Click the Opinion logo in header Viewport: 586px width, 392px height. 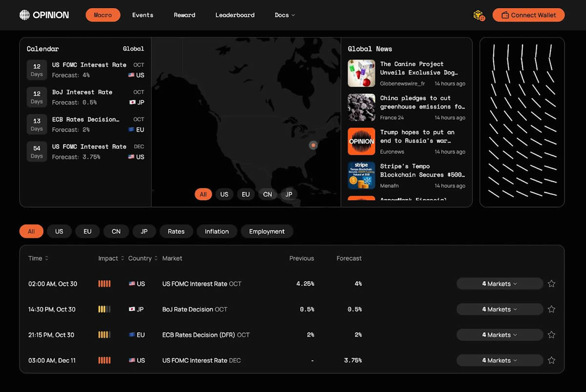[x=44, y=15]
